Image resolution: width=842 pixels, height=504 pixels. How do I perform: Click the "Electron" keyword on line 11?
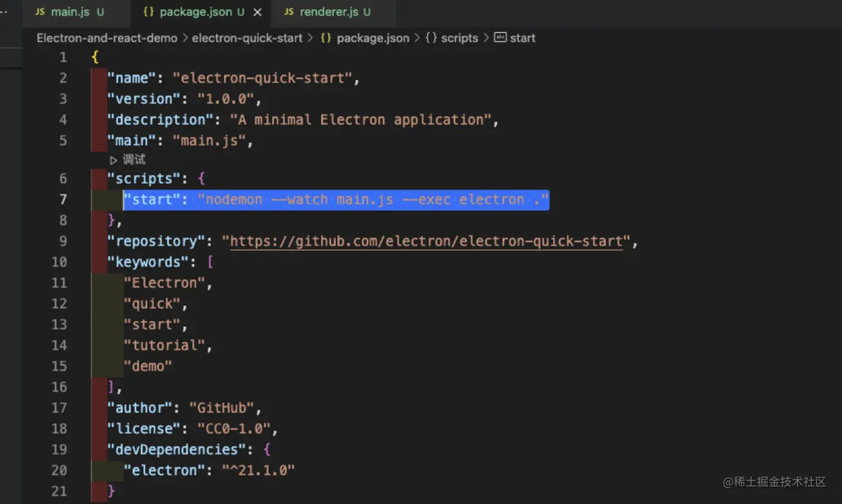pyautogui.click(x=164, y=282)
